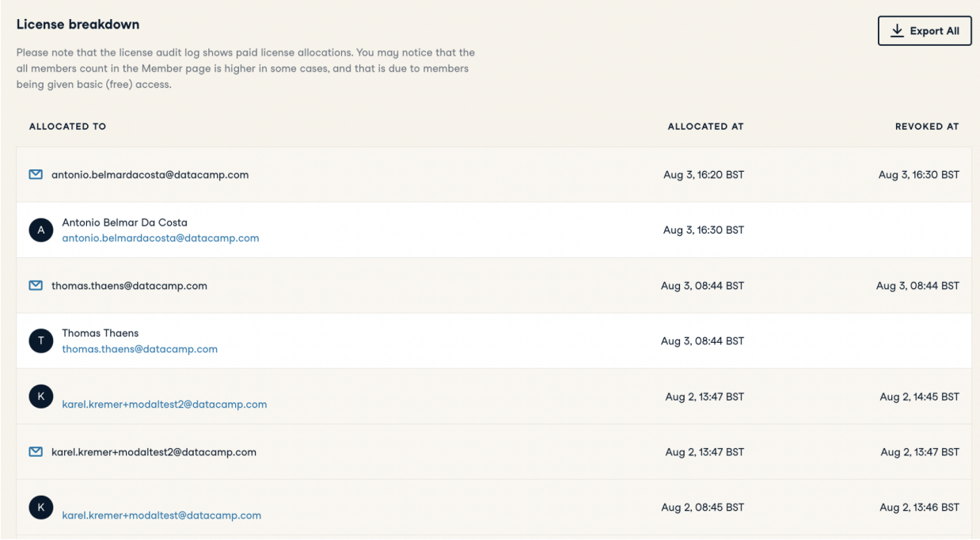This screenshot has height=540, width=980.
Task: Open the blue thomas.thaens@datacamp.com link
Action: [x=140, y=349]
